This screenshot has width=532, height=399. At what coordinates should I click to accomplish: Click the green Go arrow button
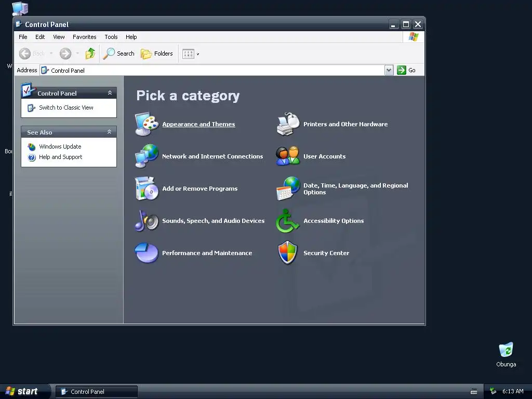pos(402,70)
